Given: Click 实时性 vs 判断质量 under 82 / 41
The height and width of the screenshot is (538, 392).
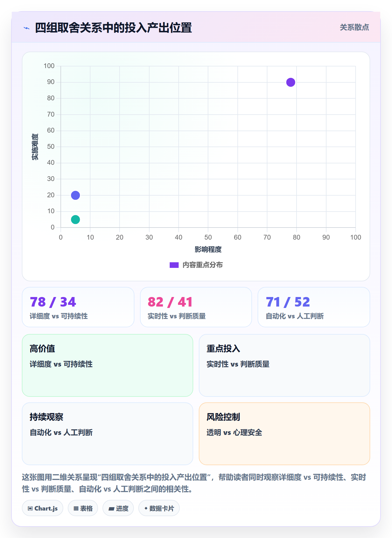Looking at the screenshot, I should point(177,316).
